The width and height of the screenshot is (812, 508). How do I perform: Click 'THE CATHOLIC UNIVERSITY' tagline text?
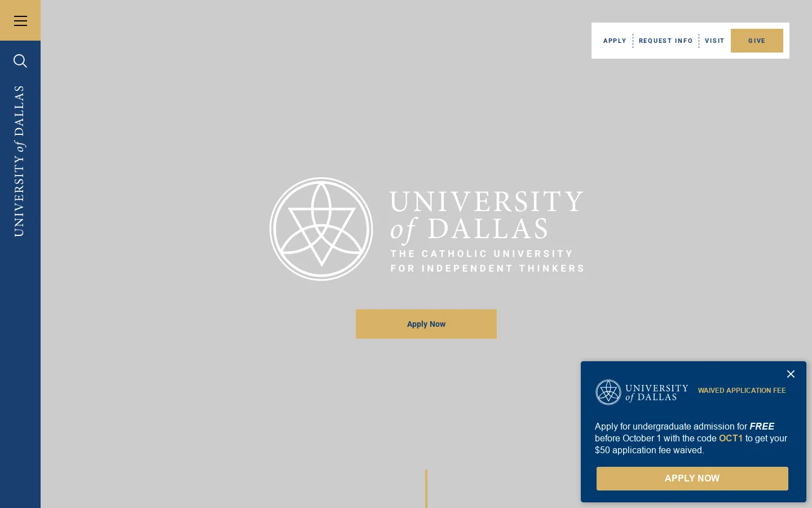(x=482, y=254)
